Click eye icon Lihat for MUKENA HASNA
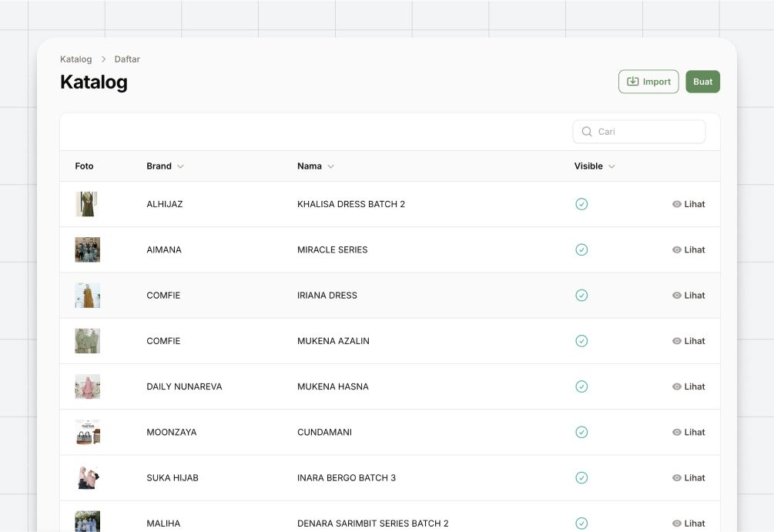Image resolution: width=774 pixels, height=532 pixels. 689,386
